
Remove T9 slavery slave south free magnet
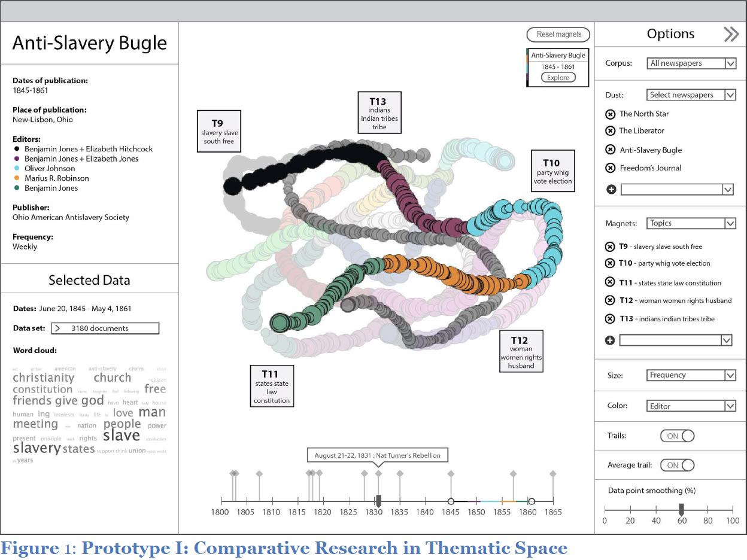click(x=609, y=246)
